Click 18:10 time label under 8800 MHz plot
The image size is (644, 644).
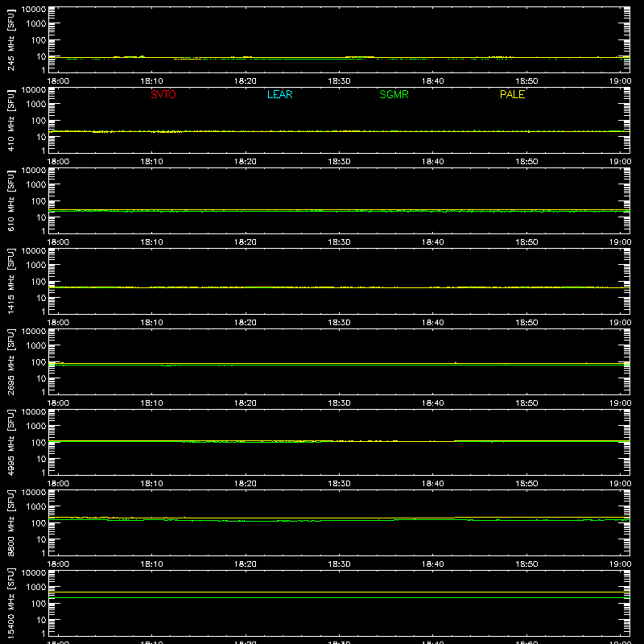point(151,564)
